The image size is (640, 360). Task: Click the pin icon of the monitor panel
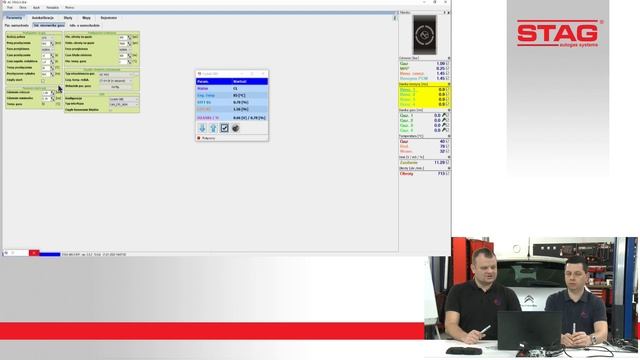pos(444,13)
